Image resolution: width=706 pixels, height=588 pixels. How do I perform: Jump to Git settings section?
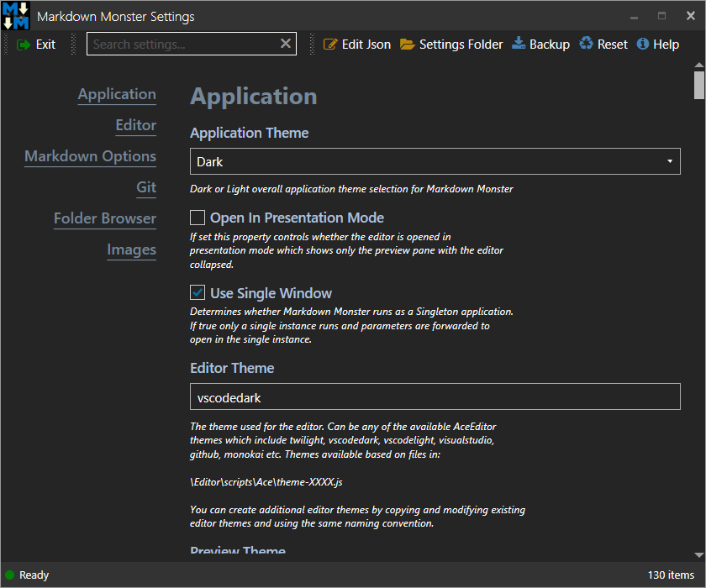tap(146, 187)
